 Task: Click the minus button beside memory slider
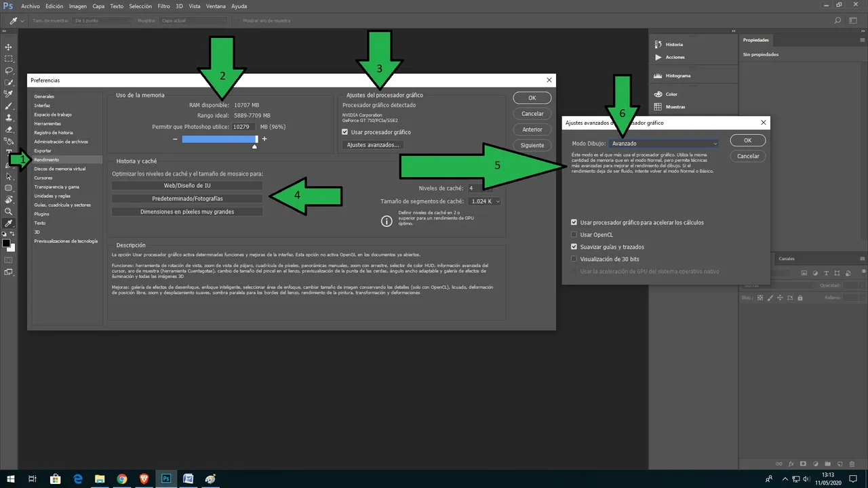[x=175, y=139]
